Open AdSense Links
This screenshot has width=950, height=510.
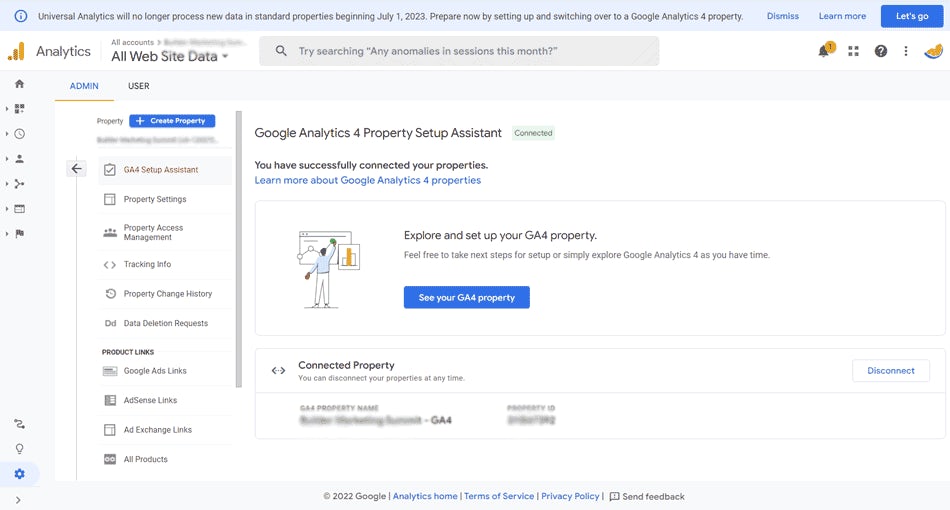point(165,400)
